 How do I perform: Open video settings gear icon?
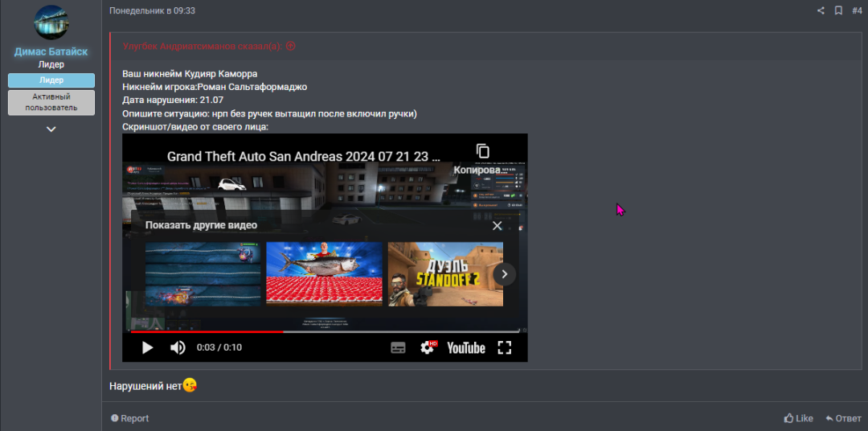(427, 347)
